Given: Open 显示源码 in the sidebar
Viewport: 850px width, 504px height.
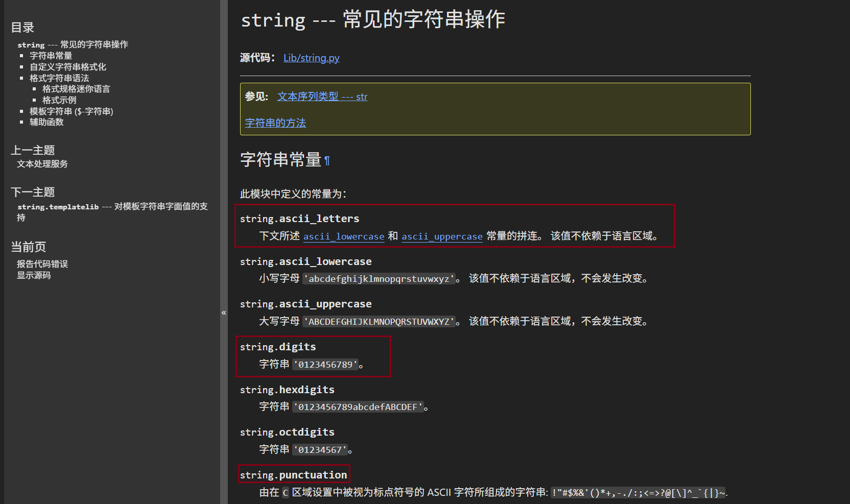Looking at the screenshot, I should pos(34,275).
